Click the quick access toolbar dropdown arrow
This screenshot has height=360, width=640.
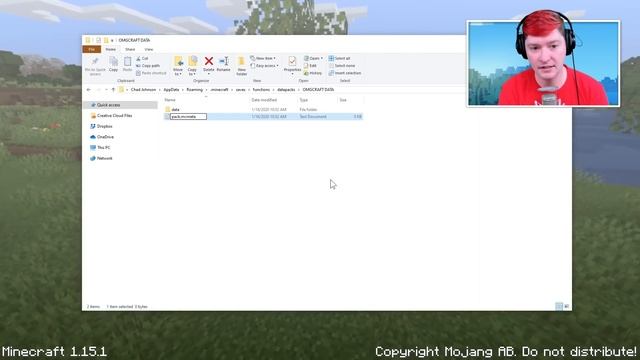click(112, 40)
